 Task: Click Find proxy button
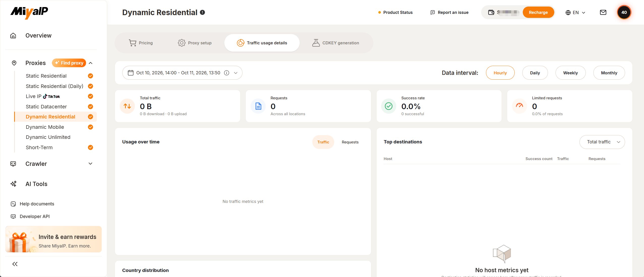pos(69,63)
